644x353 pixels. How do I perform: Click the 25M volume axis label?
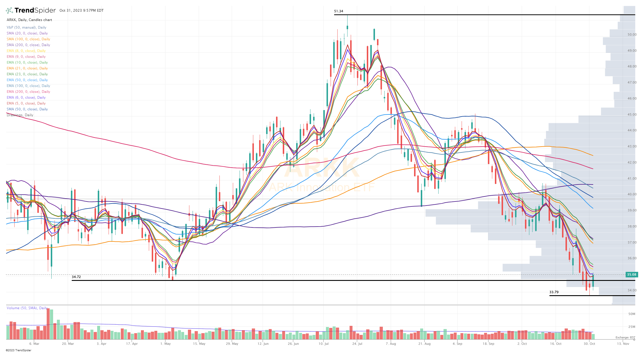[632, 327]
